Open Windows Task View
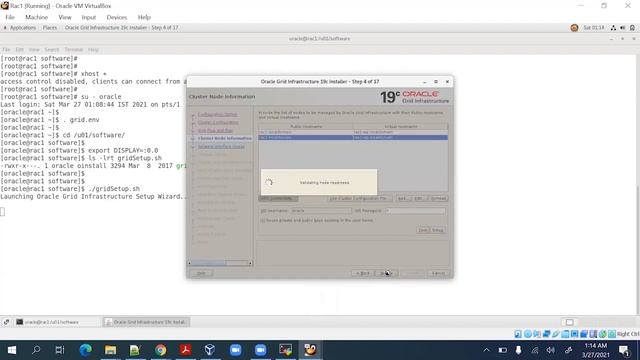Screen dimensions: 640x360 pos(60,350)
